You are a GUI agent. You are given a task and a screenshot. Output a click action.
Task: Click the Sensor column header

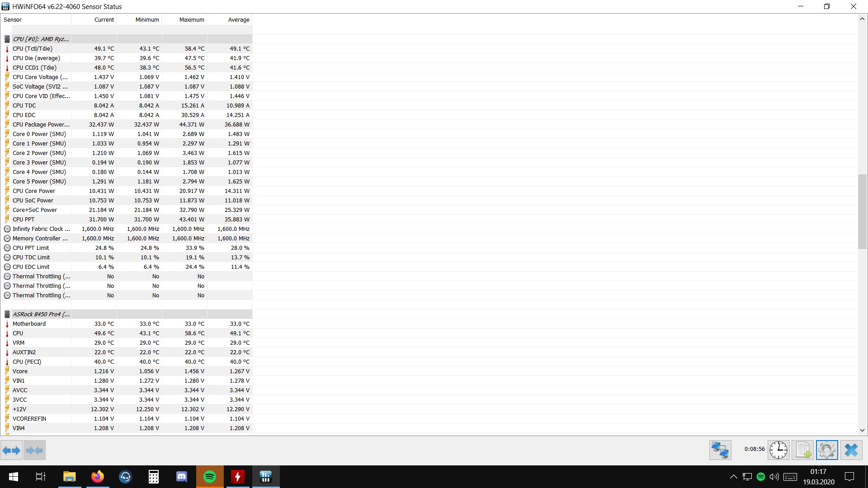[36, 20]
